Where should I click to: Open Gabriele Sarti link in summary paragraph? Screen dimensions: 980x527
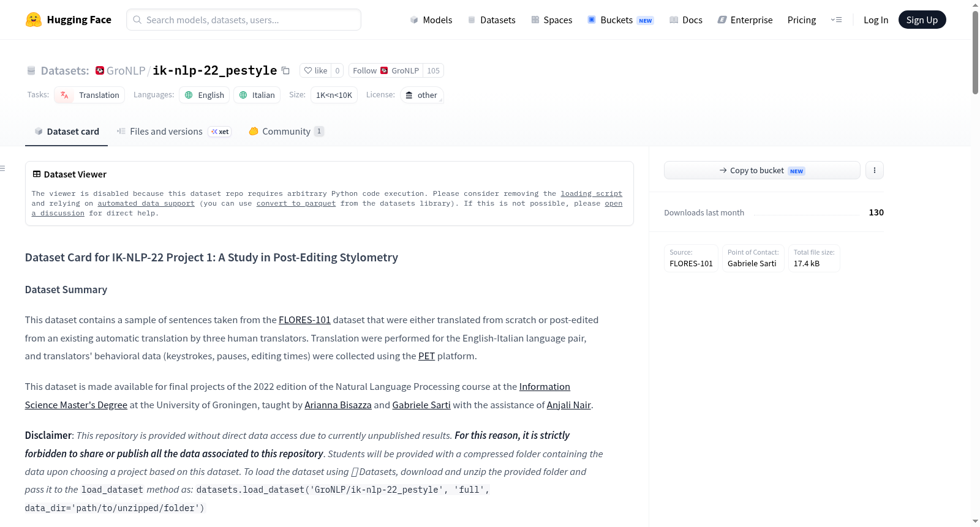[x=421, y=405]
